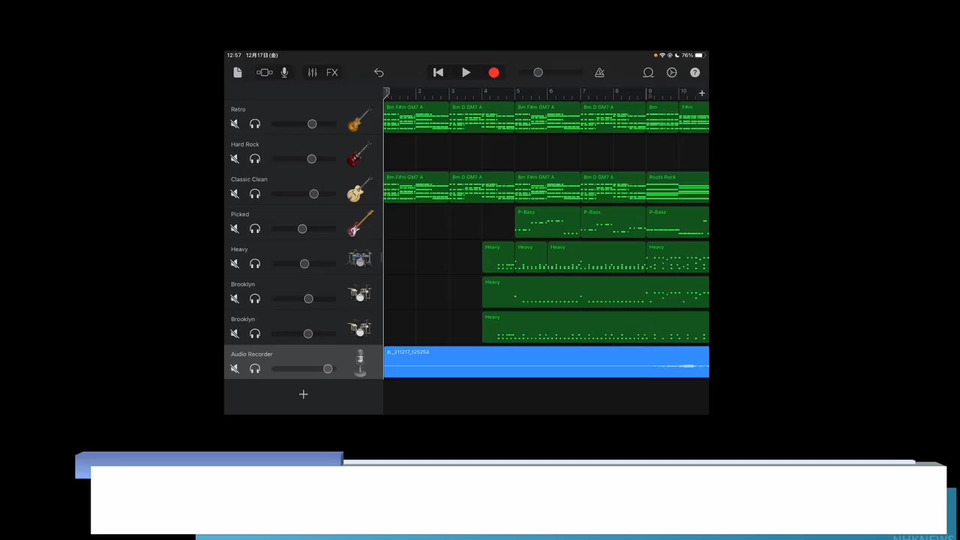Open the FX panel
This screenshot has height=540, width=960.
(332, 72)
